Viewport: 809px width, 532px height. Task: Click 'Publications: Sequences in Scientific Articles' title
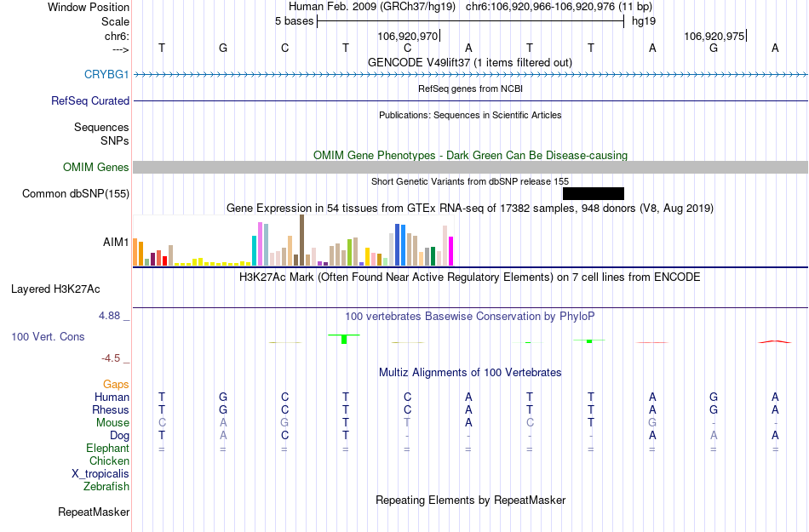[x=470, y=115]
